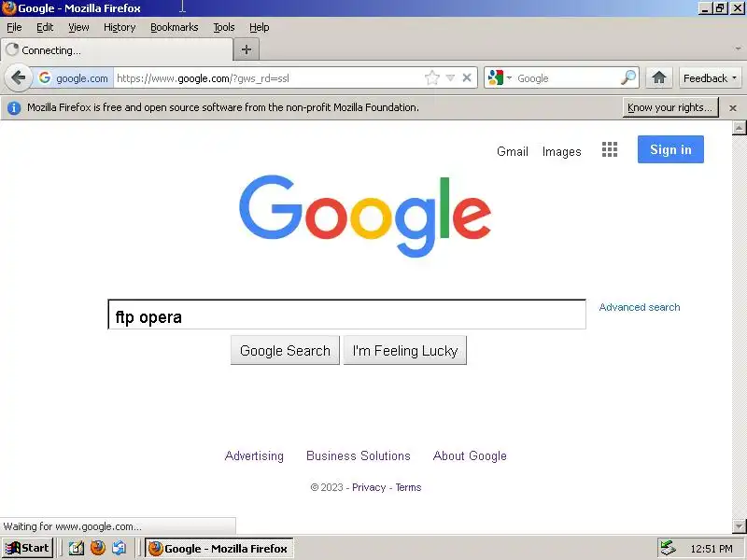This screenshot has width=747, height=560.
Task: Click the status text Waiting for www.google.com
Action: click(x=73, y=526)
